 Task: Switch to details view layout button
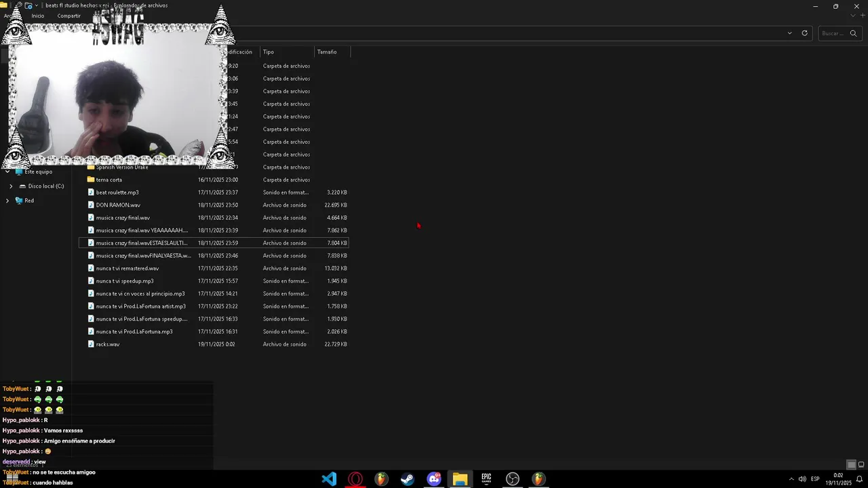point(851,465)
